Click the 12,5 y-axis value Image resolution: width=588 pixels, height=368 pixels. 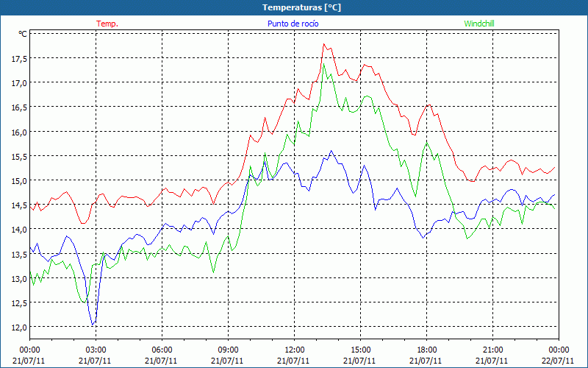(20, 303)
